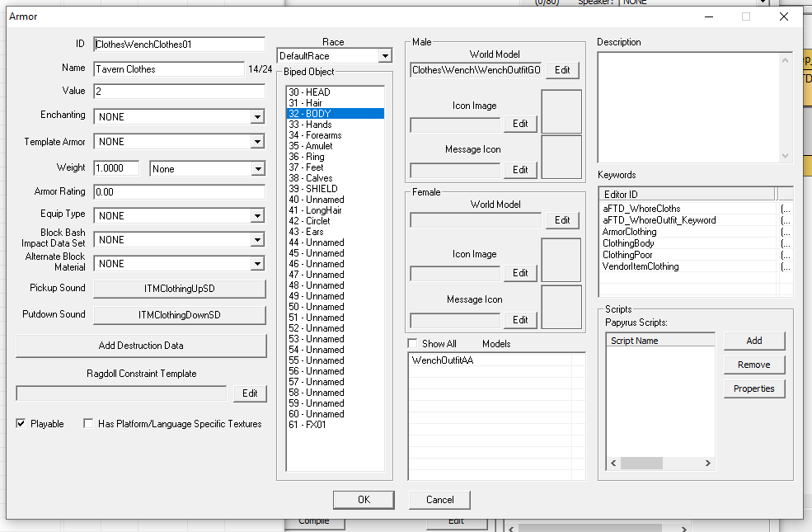Click Description scroll down arrow
The image size is (812, 532).
click(x=785, y=156)
